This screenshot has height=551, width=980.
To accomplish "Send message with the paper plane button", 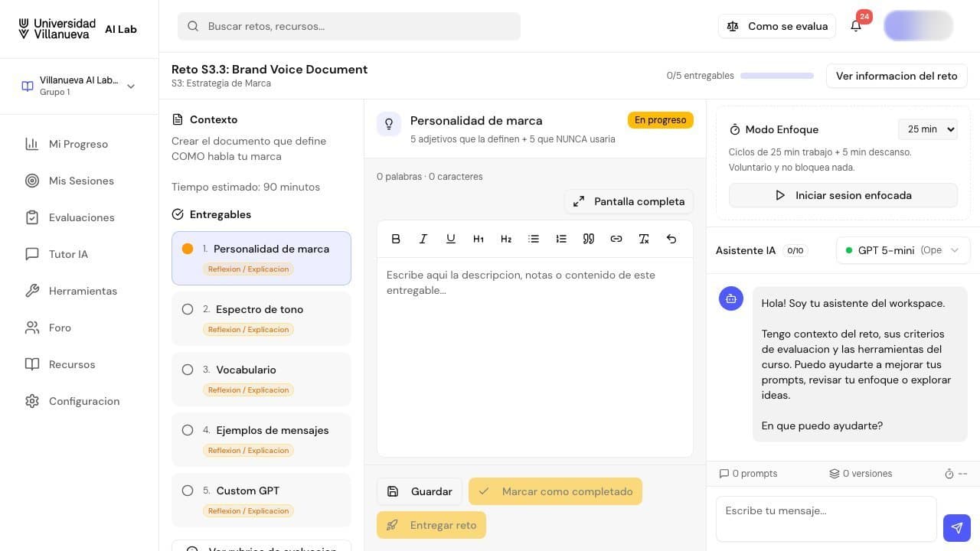I will click(957, 528).
